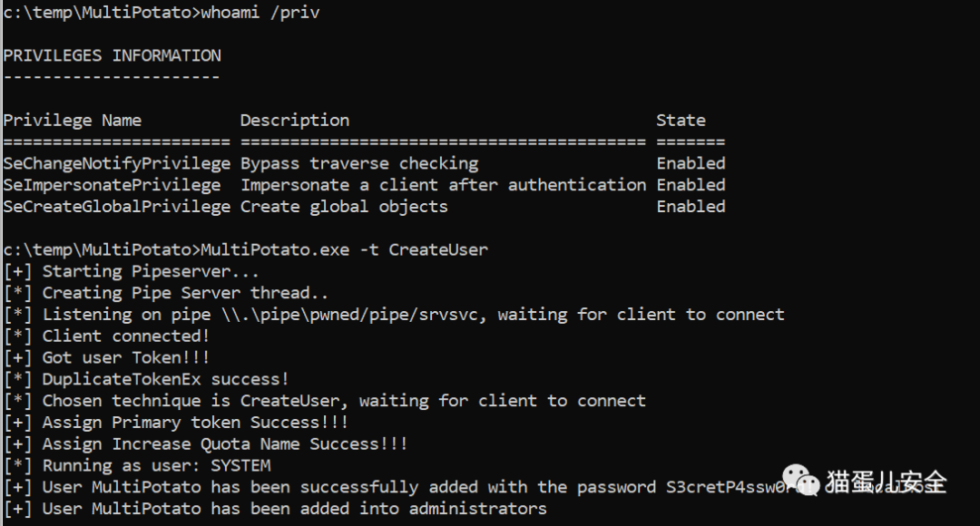Click 'Assign Increase Quota Name Success!!!' line
The image size is (980, 526).
click(x=206, y=443)
